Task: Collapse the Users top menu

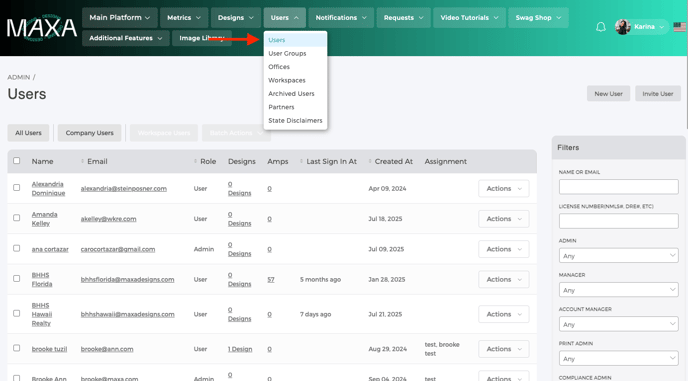Action: tap(284, 18)
